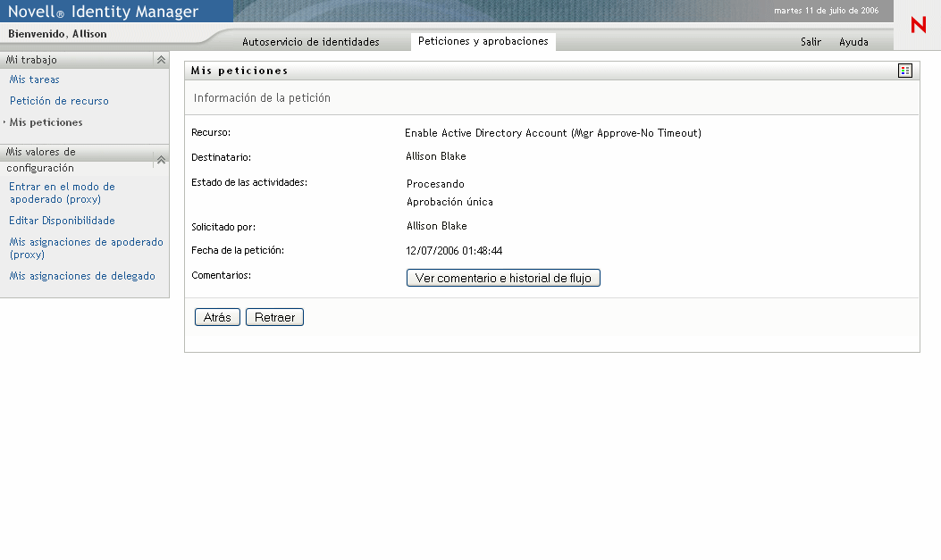Image resolution: width=941 pixels, height=560 pixels.
Task: Click Bienvenido, Allison greeting
Action: point(57,34)
